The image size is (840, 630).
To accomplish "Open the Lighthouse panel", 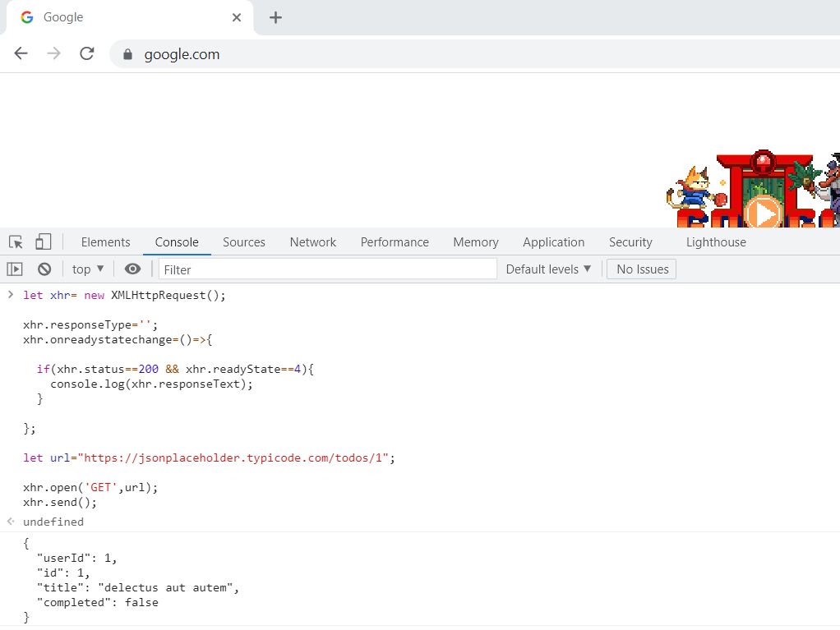I will click(715, 241).
